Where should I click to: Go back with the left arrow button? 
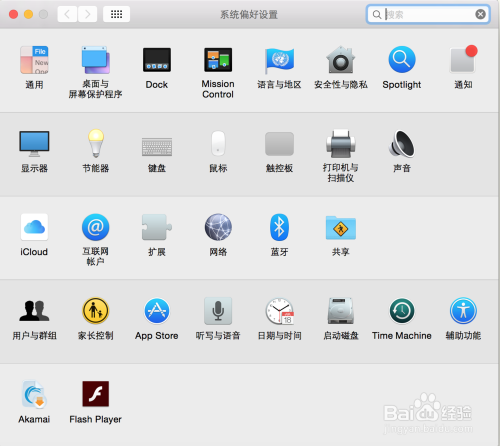[x=67, y=14]
